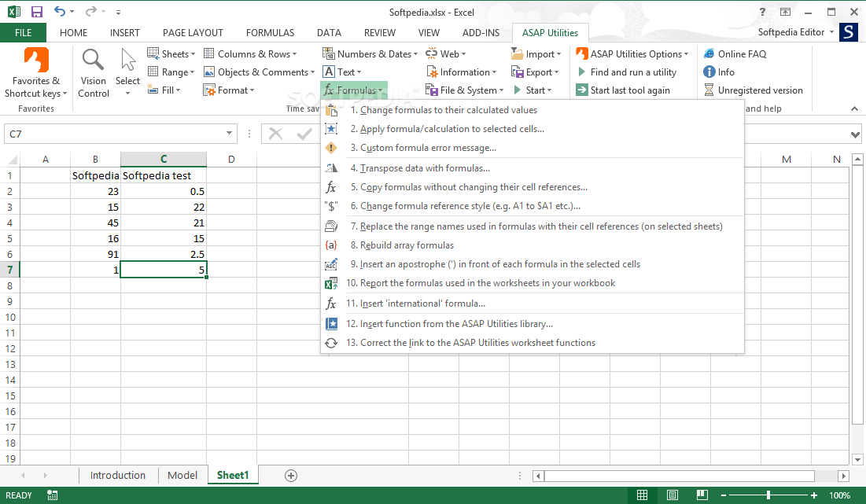Viewport: 866px width, 504px height.
Task: Choose Correct the link to ASAP worksheet functions
Action: pos(532,342)
